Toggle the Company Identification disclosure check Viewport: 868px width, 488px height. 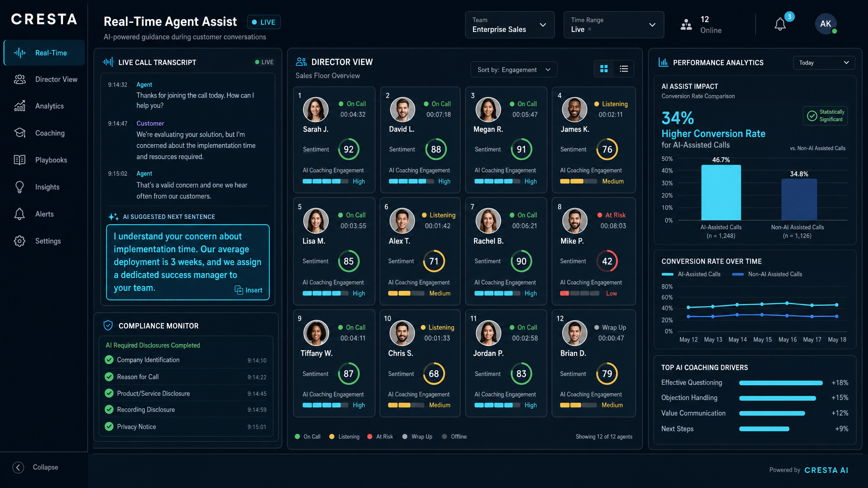tap(109, 360)
